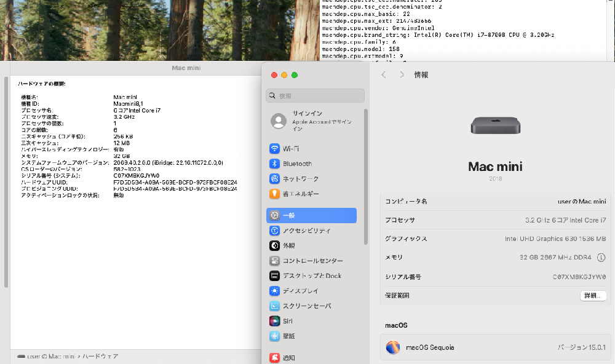This screenshot has width=615, height=364.
Task: Click the search magnifier icon
Action: [272, 96]
